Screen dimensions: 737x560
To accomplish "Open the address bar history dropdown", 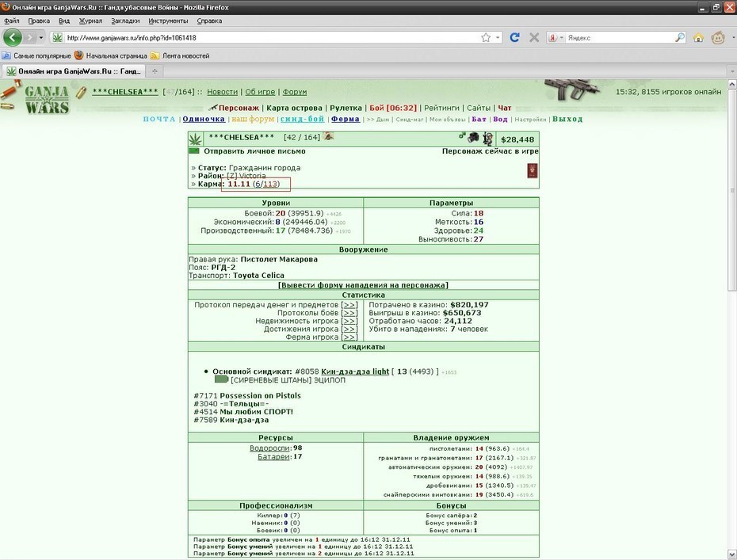I will point(498,37).
